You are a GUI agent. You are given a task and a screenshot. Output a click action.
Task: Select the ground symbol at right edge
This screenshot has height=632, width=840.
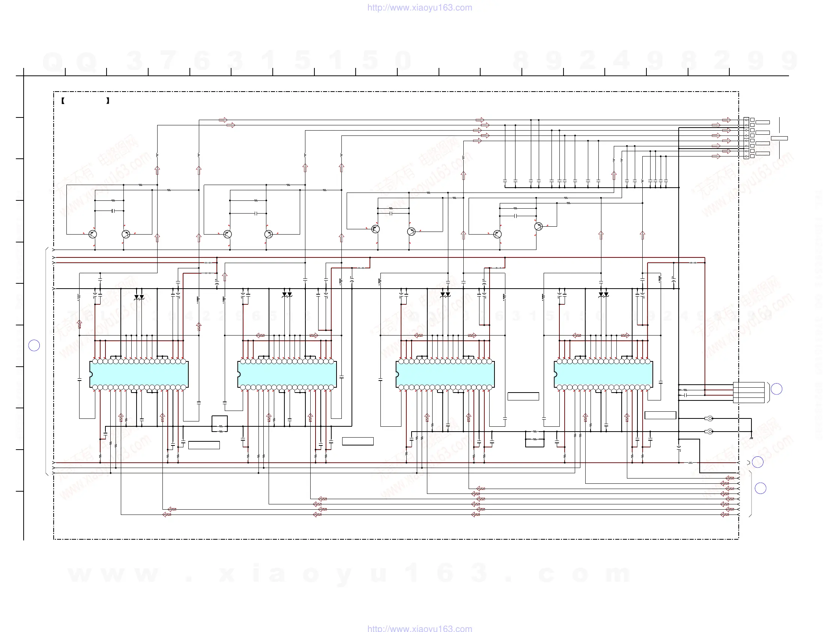click(x=751, y=438)
